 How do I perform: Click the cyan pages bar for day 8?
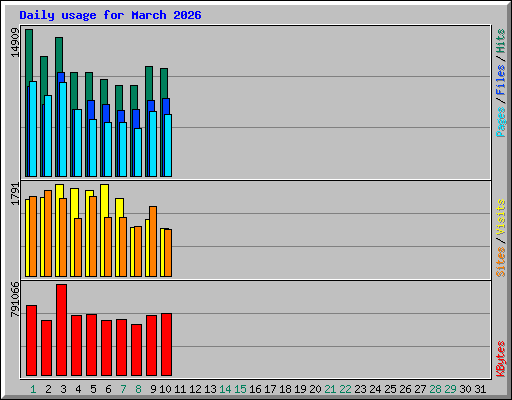coord(138,152)
